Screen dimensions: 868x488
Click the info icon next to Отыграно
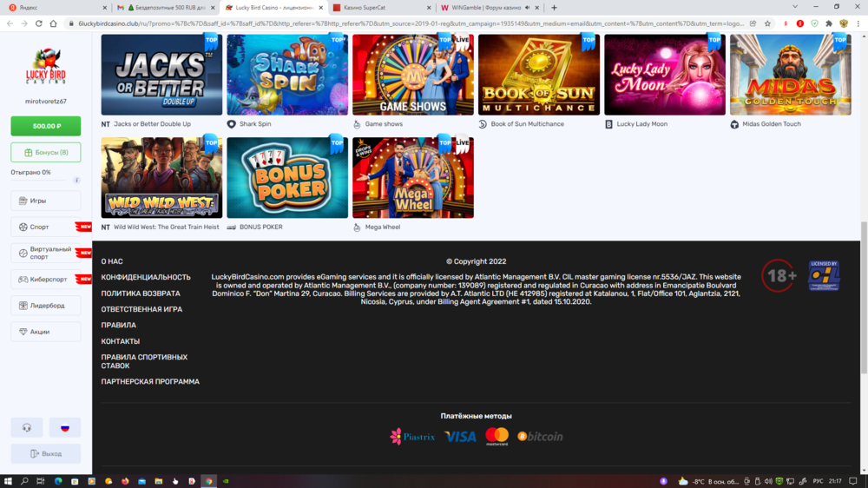(x=76, y=181)
